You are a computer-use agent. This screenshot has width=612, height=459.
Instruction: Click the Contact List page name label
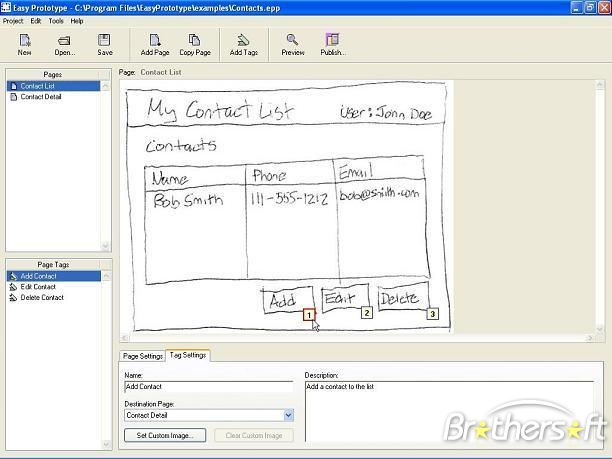161,72
